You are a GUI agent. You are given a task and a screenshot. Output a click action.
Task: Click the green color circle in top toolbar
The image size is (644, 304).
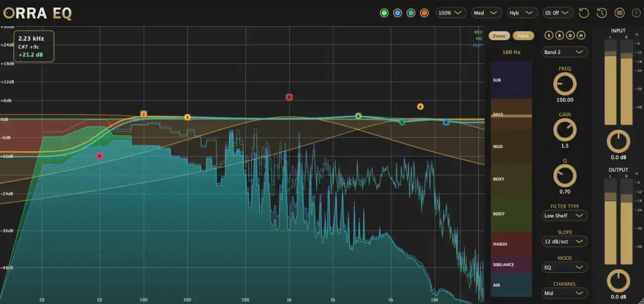(x=384, y=13)
